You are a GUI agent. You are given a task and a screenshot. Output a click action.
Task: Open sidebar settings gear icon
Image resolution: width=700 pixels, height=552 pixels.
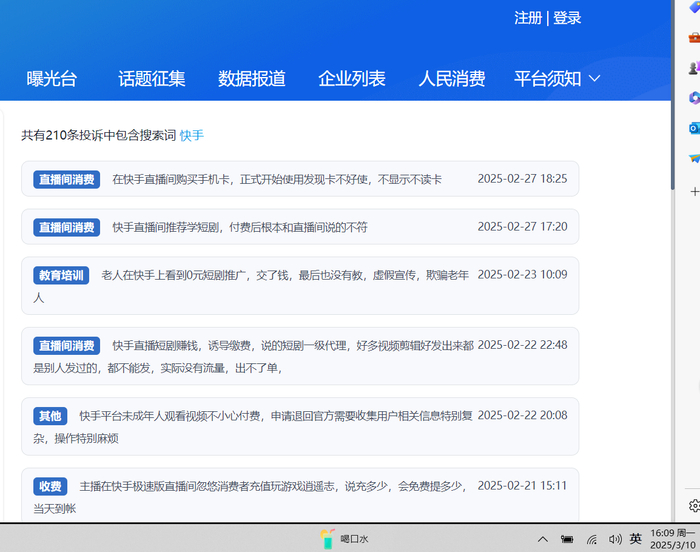(694, 506)
